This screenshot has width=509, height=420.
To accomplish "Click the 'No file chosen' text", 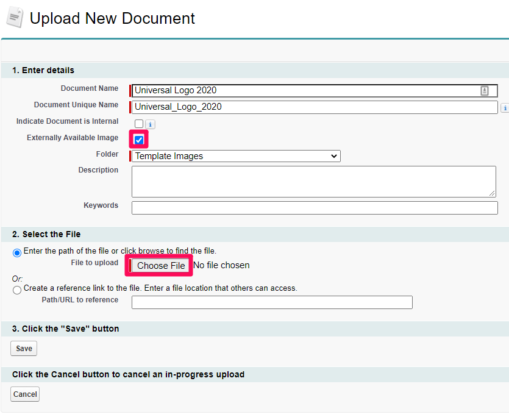I will (221, 265).
